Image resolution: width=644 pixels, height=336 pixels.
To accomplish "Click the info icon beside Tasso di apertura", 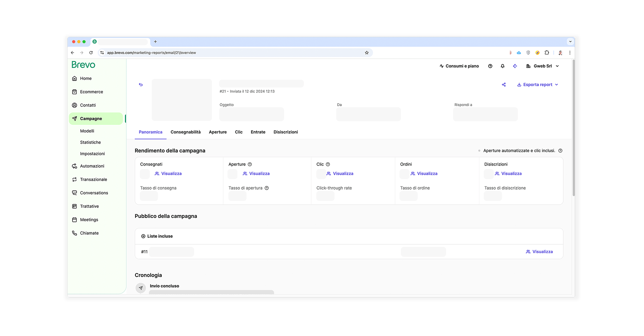I will [267, 188].
